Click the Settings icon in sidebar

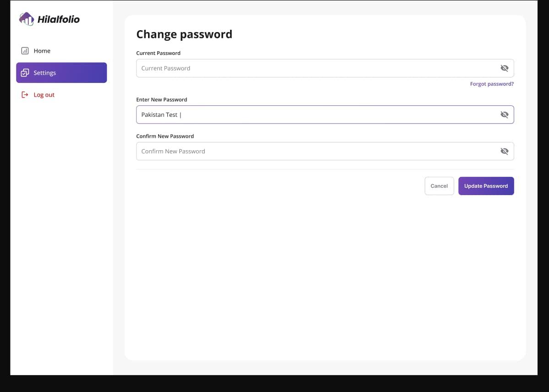25,73
